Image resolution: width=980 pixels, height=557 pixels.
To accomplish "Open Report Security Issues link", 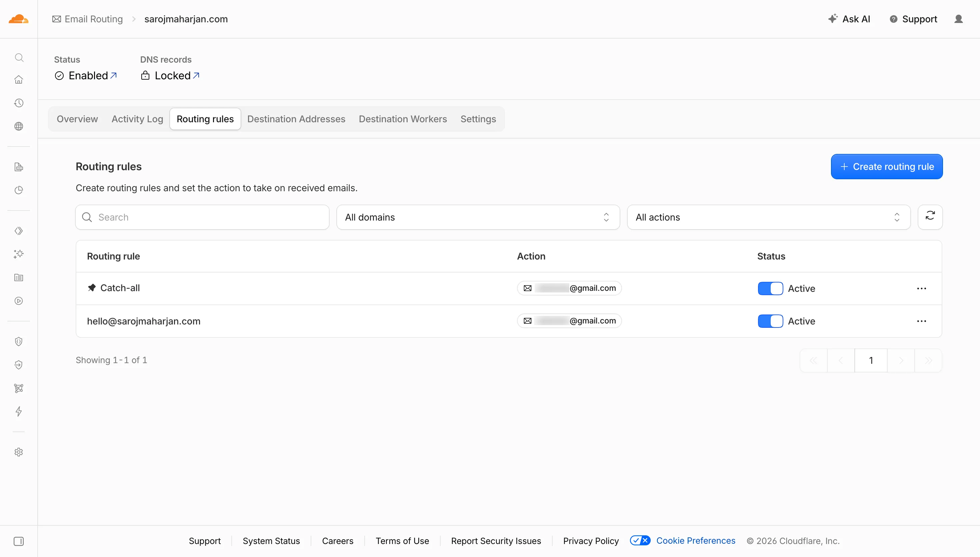I will coord(496,541).
